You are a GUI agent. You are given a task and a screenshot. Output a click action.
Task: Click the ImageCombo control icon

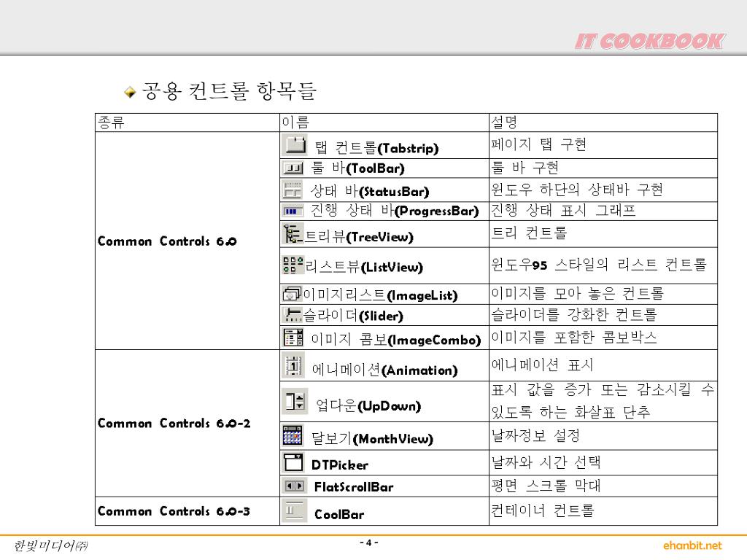coord(293,337)
